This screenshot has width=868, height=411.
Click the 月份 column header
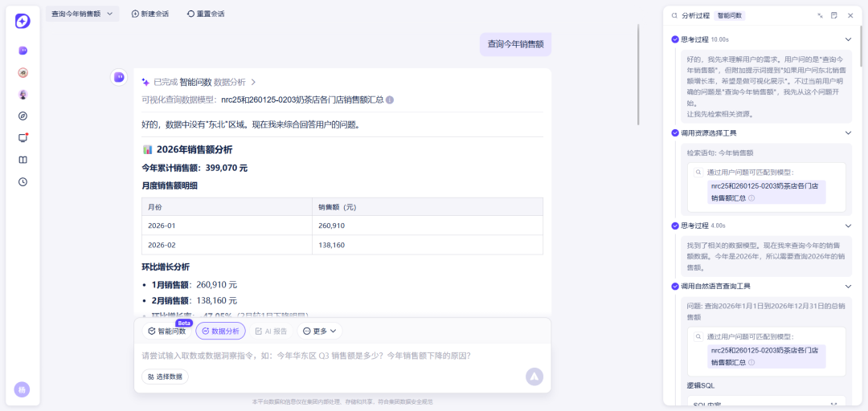(227, 207)
